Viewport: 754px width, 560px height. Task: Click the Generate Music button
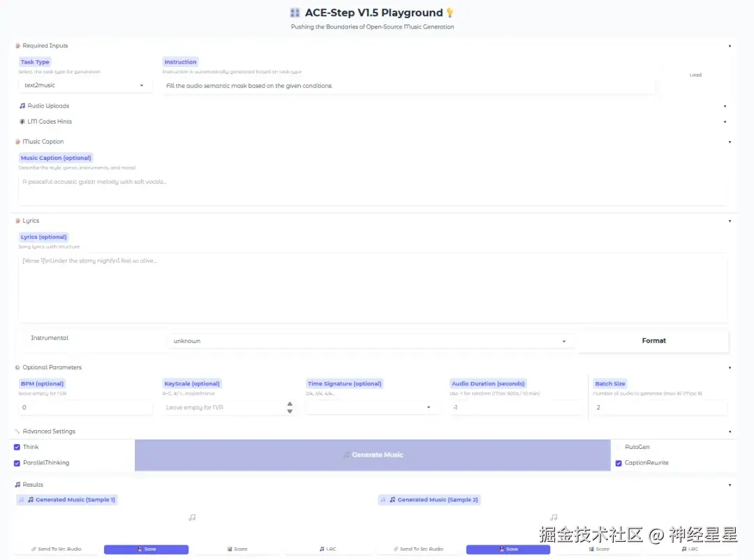coord(373,455)
